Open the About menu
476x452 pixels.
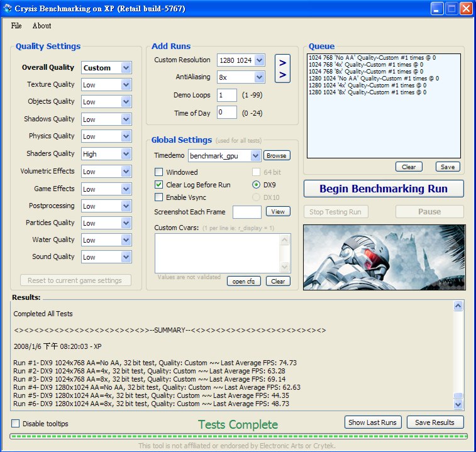[x=42, y=26]
